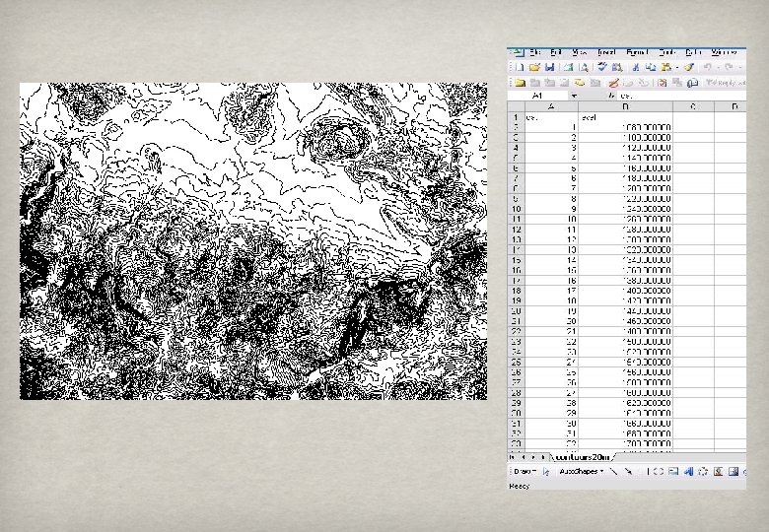Screen dimensions: 769x532
Task: Click the 'ecel' header cell B1
Action: tap(625, 117)
